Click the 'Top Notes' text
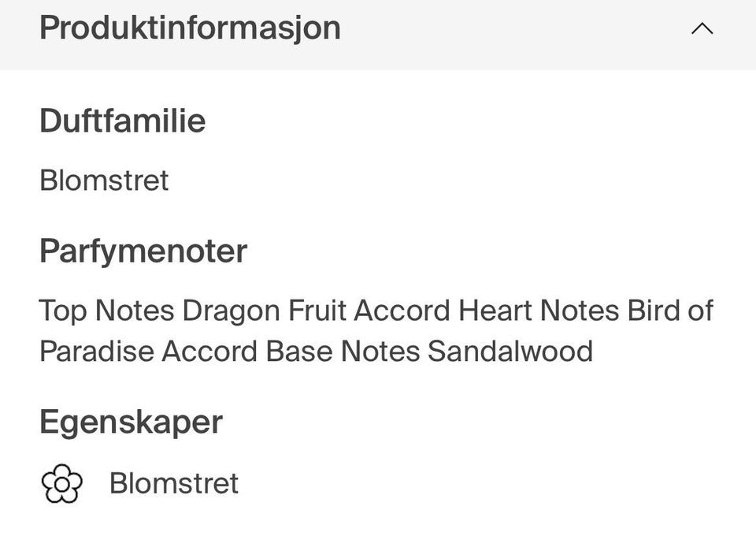 [x=106, y=311]
